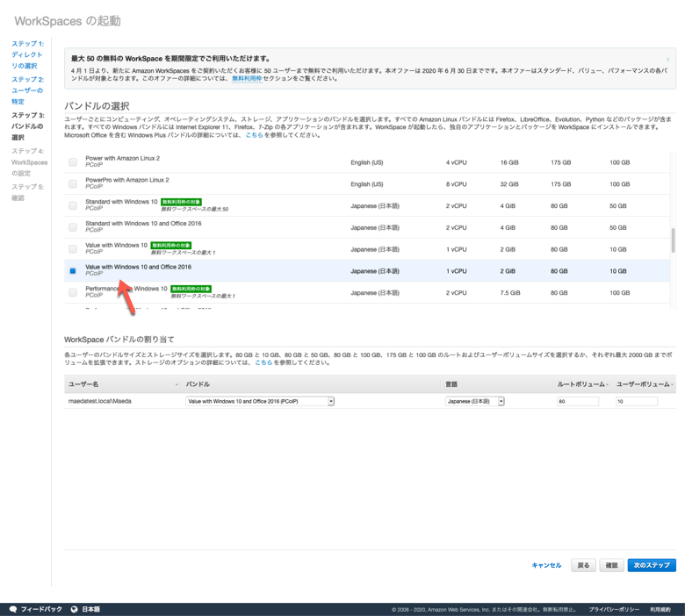
Task: Click ステップ 4 WorkSpaces の設定 in sidebar
Action: 29,162
